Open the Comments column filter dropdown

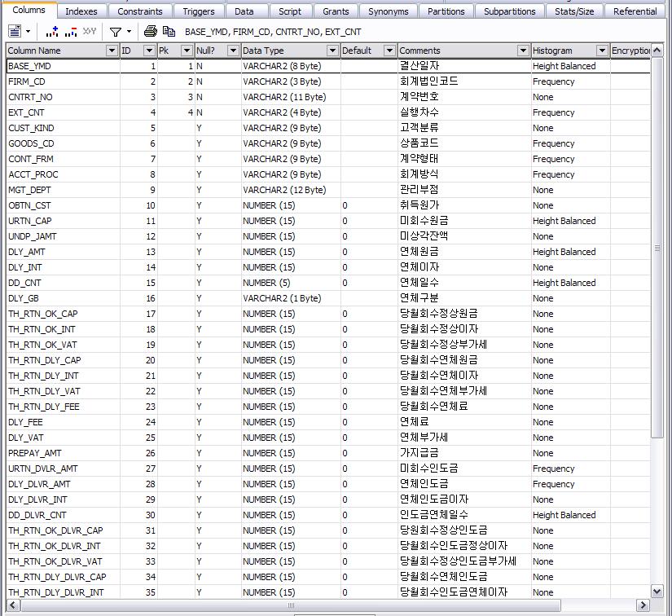click(x=523, y=51)
